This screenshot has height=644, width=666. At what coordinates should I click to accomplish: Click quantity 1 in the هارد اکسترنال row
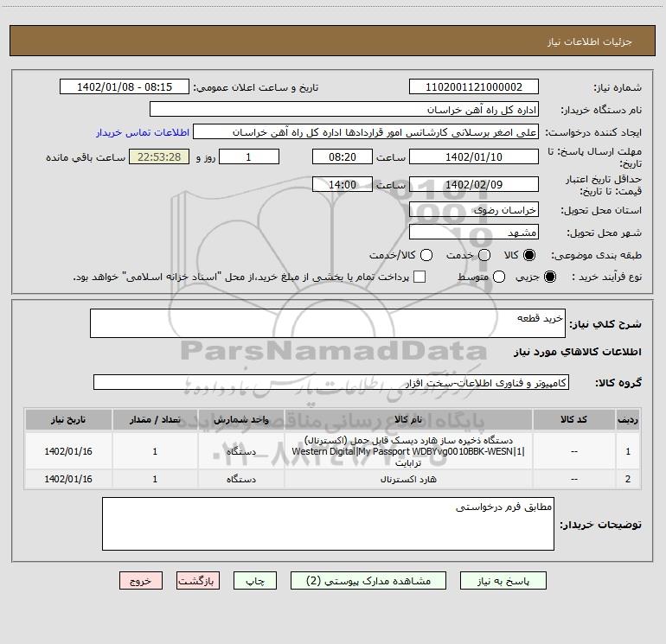coord(155,479)
